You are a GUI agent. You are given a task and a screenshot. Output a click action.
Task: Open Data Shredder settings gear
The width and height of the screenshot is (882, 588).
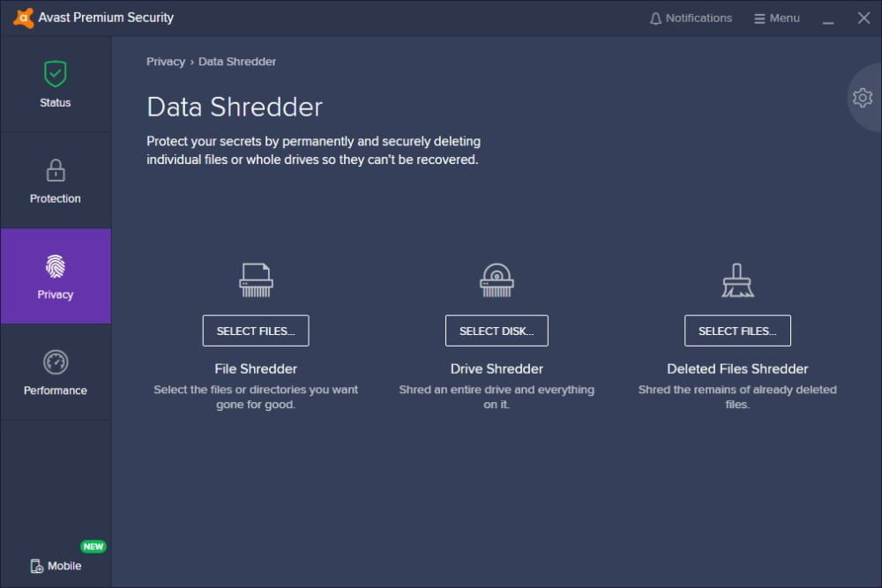[x=862, y=98]
